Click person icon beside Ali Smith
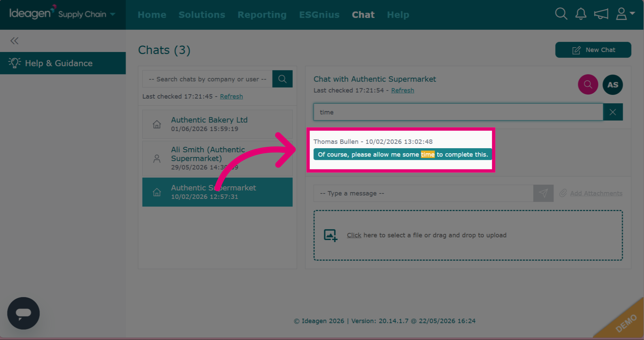The height and width of the screenshot is (340, 644). (x=157, y=159)
